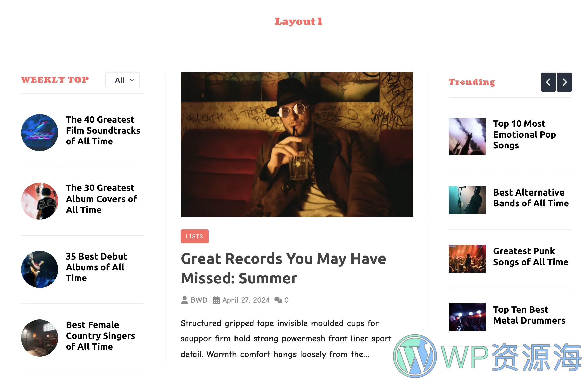Click the left navigation arrow icon
The image size is (588, 384).
click(549, 82)
